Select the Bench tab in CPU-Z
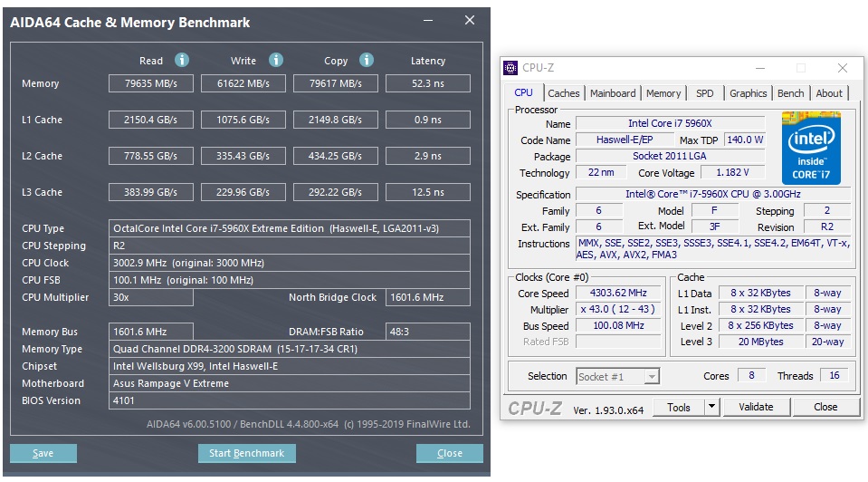The width and height of the screenshot is (868, 482). 790,93
